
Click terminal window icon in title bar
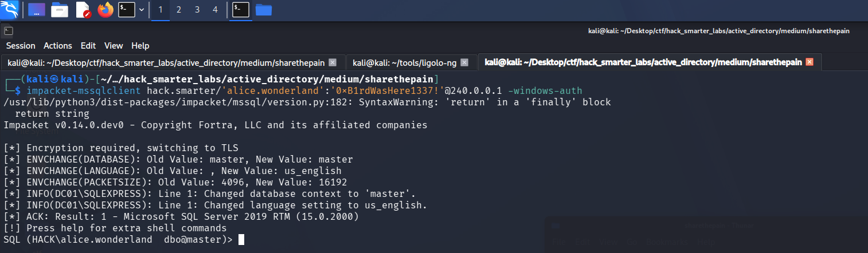point(8,31)
